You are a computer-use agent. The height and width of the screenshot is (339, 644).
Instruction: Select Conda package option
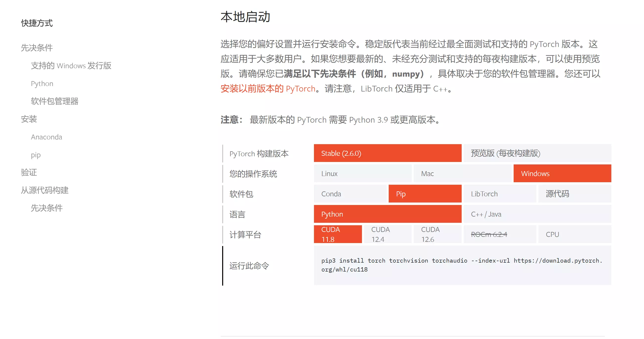(x=350, y=194)
